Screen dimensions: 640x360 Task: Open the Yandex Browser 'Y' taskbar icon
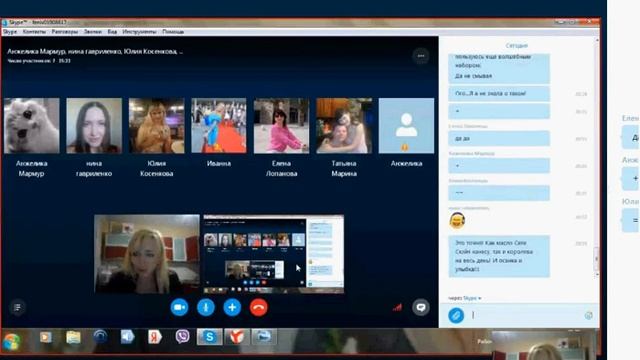coord(237,337)
